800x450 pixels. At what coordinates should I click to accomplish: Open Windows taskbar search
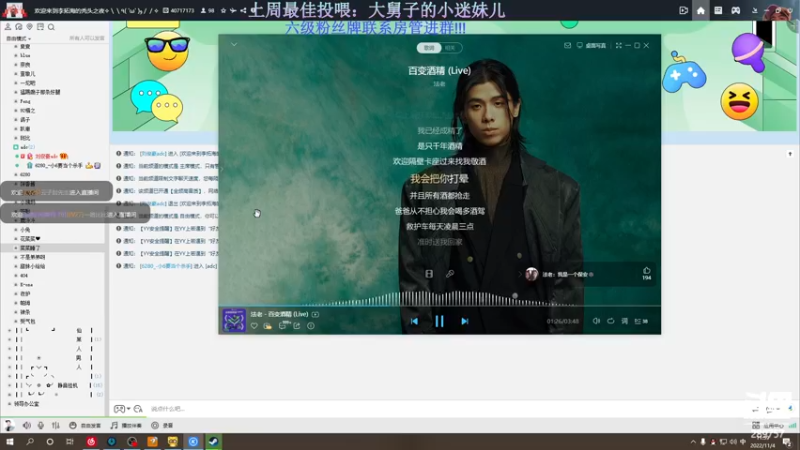(30, 441)
